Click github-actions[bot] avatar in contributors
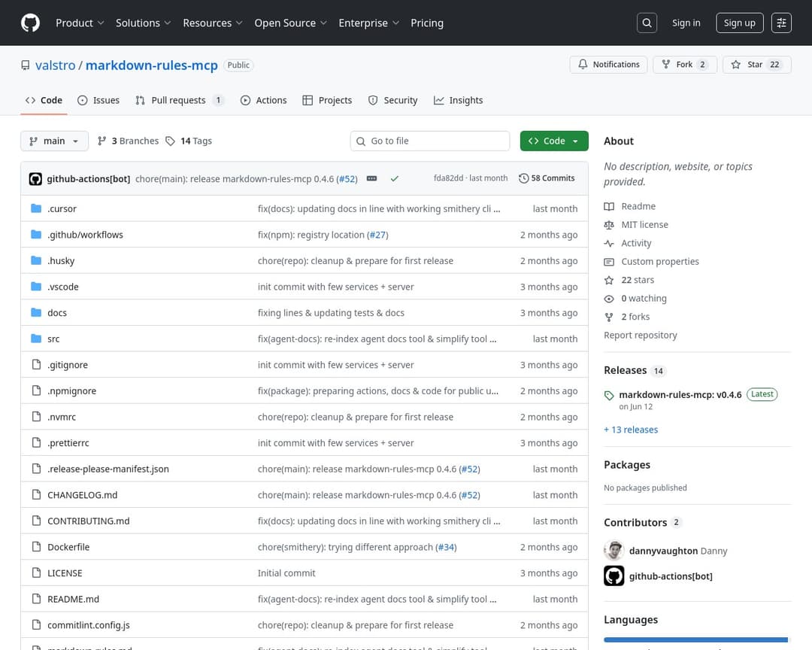The image size is (812, 650). (x=614, y=576)
